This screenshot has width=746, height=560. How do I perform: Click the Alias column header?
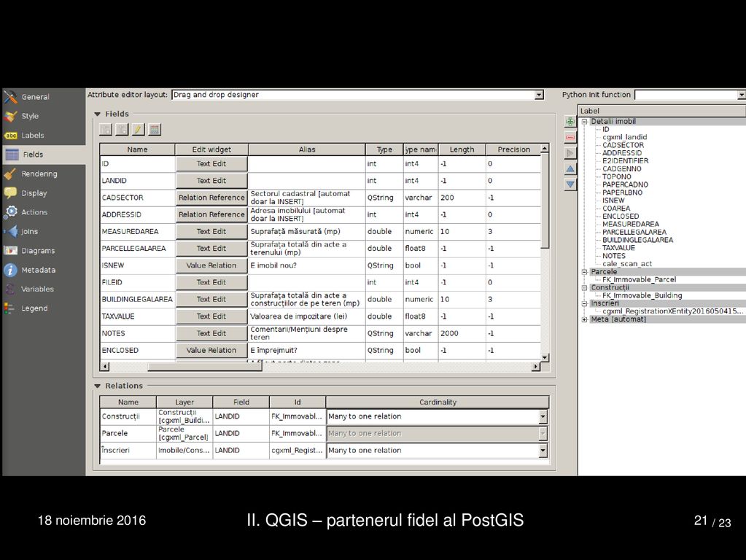click(307, 149)
